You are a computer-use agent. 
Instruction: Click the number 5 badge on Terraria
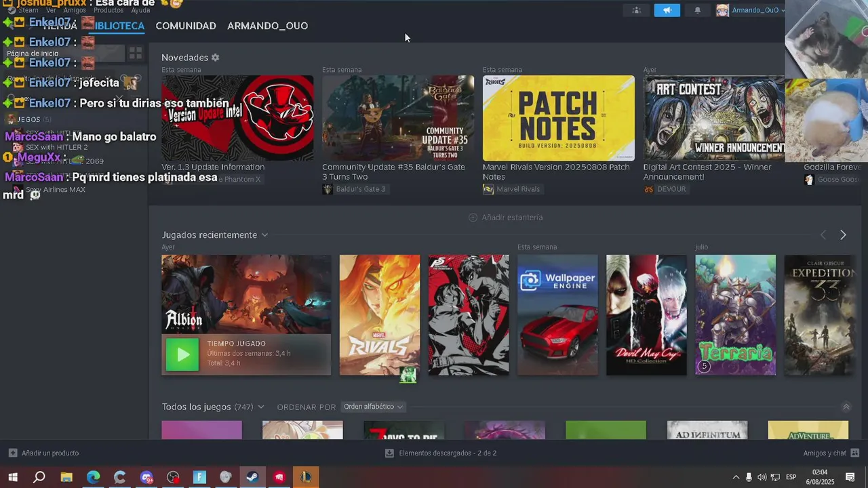[x=704, y=367]
